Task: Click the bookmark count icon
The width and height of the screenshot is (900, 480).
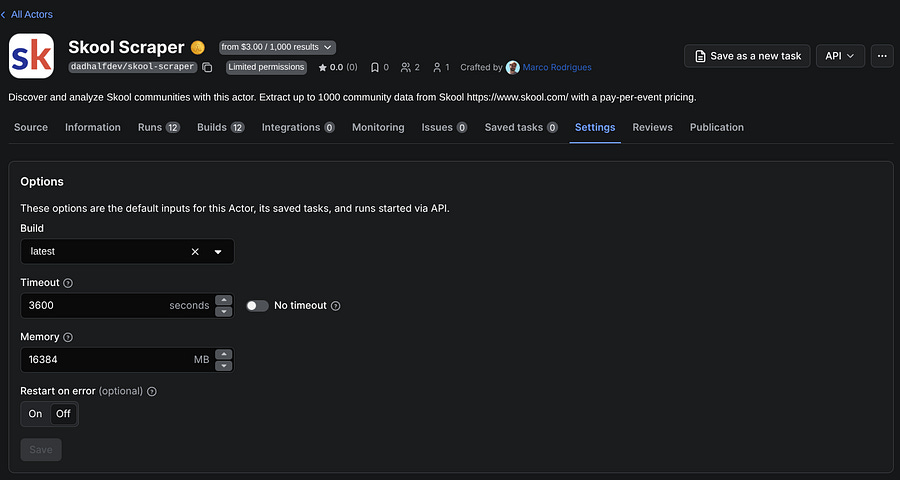Action: pos(375,68)
